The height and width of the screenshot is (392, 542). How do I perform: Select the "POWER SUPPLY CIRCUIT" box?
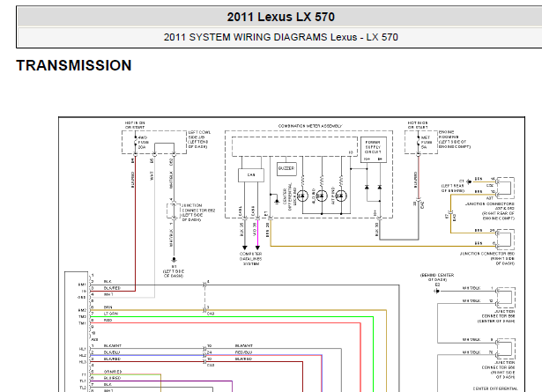click(x=374, y=150)
